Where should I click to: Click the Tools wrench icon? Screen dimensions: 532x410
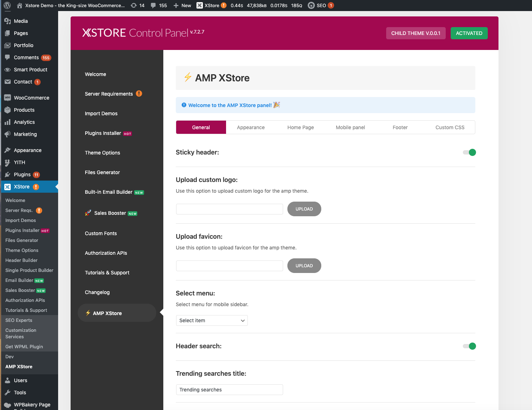click(7, 393)
